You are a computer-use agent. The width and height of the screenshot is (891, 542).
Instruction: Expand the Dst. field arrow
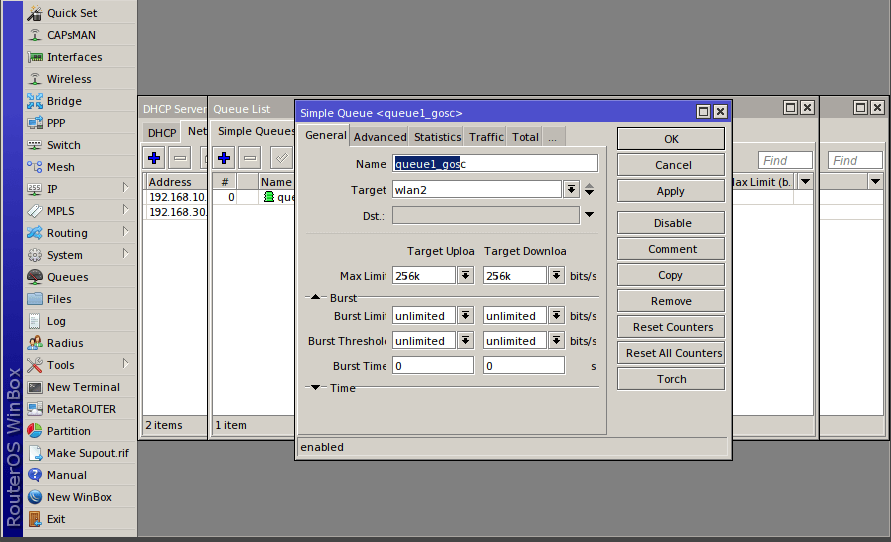click(589, 215)
